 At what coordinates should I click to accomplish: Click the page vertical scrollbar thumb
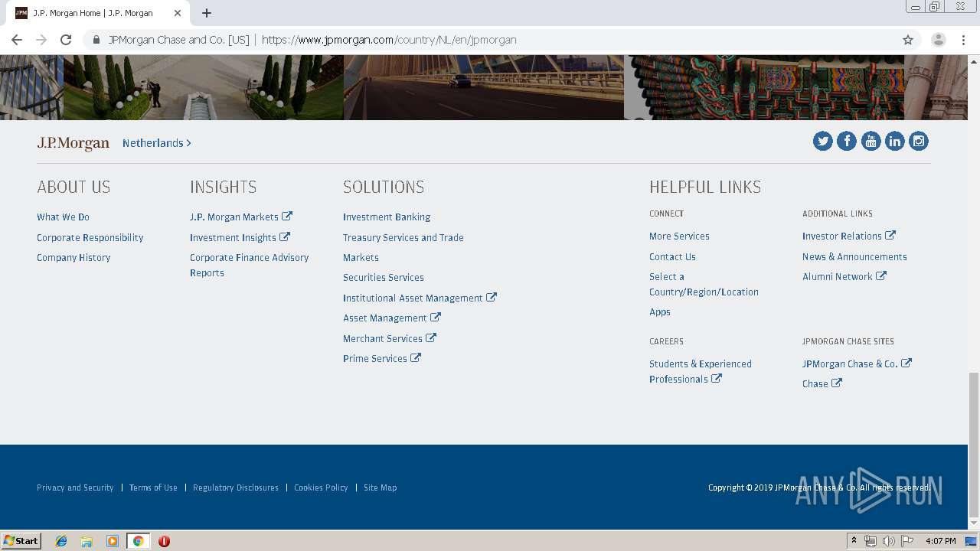click(x=973, y=445)
